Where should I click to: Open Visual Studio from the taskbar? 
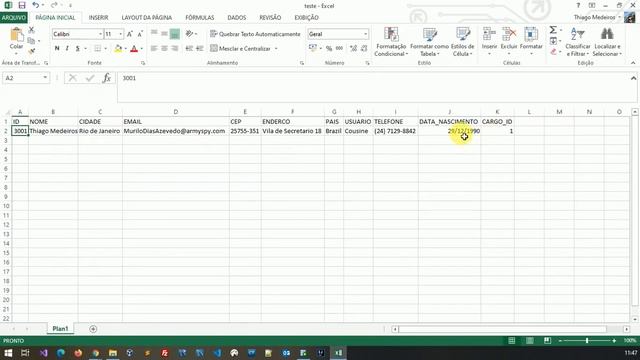[43, 353]
